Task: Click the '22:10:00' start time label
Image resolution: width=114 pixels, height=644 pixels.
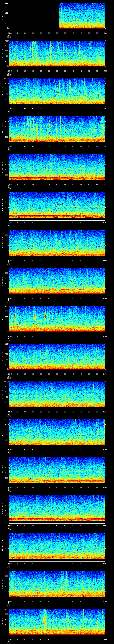Action: (9, 260)
